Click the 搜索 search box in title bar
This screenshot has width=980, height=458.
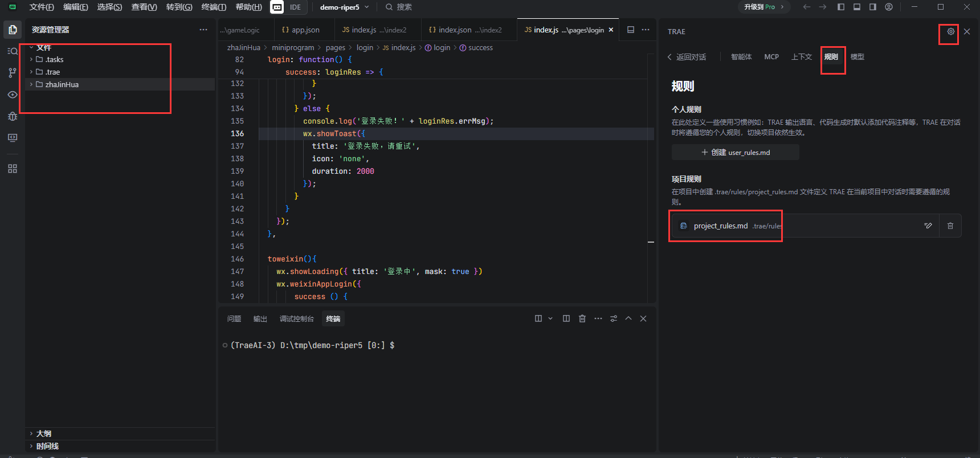[x=398, y=7]
